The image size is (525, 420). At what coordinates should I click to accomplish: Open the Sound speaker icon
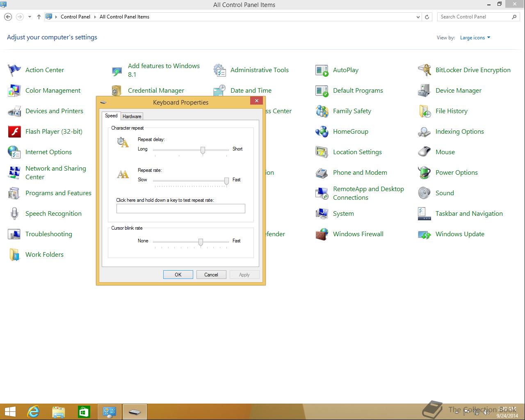click(425, 193)
